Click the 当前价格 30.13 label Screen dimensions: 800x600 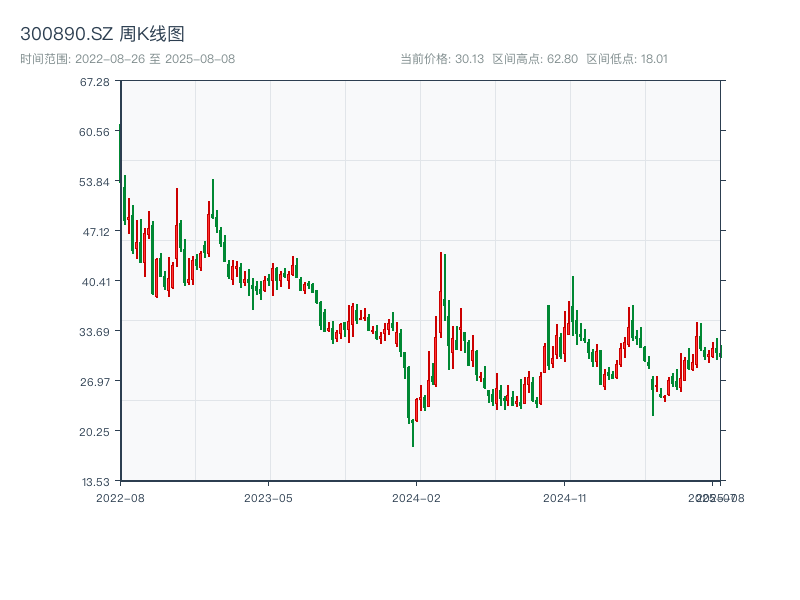(x=442, y=59)
